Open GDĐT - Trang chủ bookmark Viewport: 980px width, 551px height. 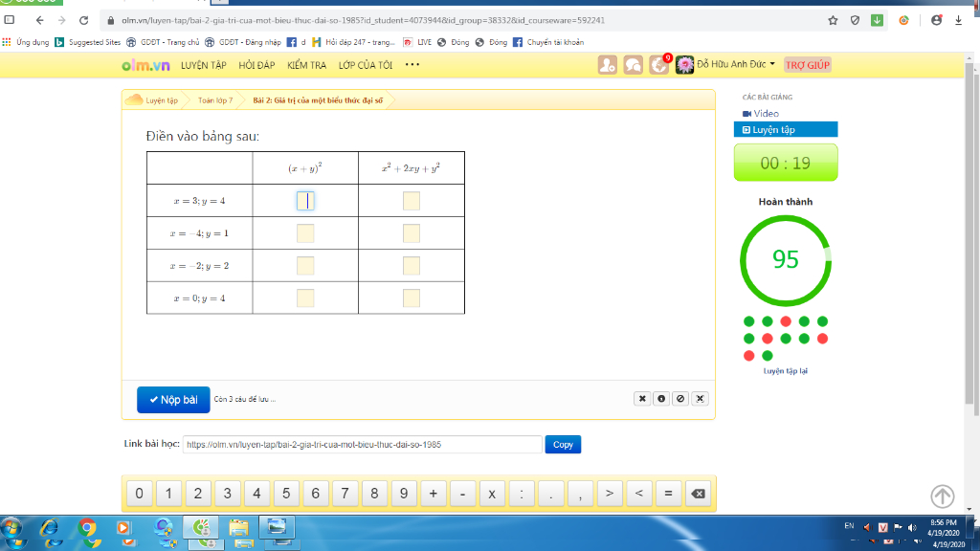[163, 42]
